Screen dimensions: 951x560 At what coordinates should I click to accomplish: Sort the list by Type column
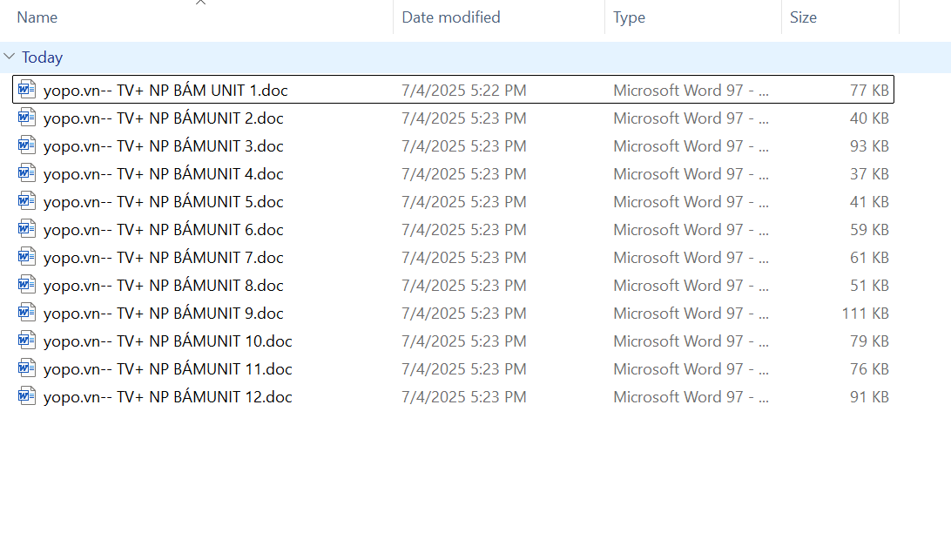(629, 17)
